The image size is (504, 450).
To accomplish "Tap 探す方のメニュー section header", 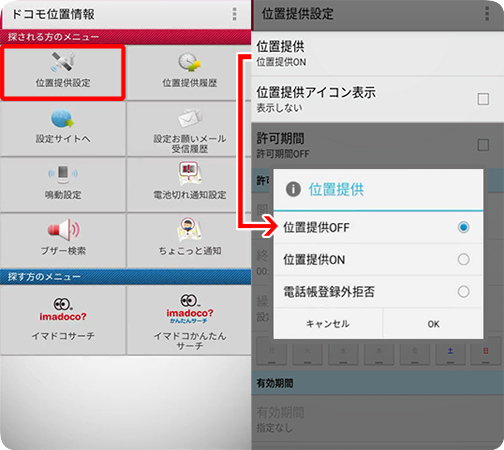I will [125, 277].
